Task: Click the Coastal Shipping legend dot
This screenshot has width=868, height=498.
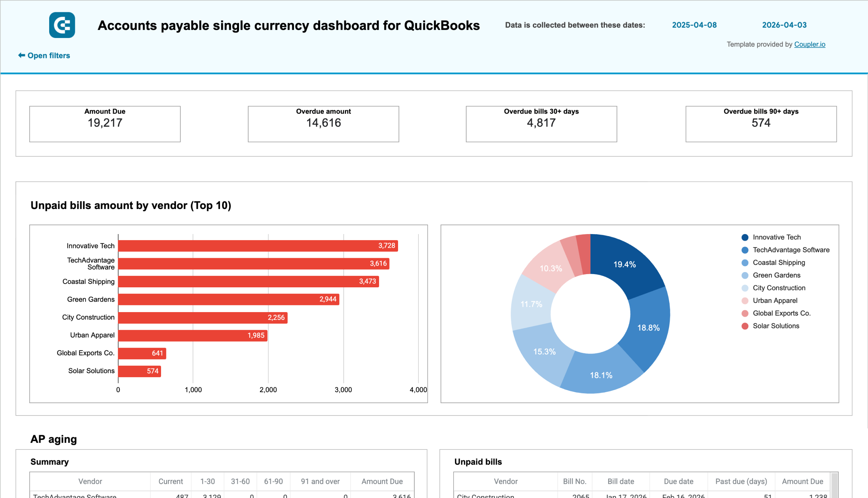Action: 745,262
